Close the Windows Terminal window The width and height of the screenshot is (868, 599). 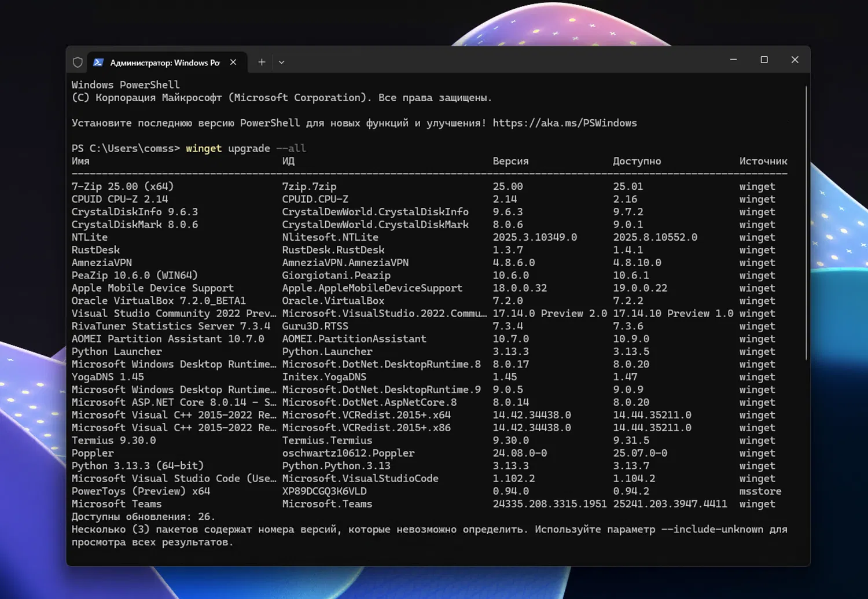(795, 60)
